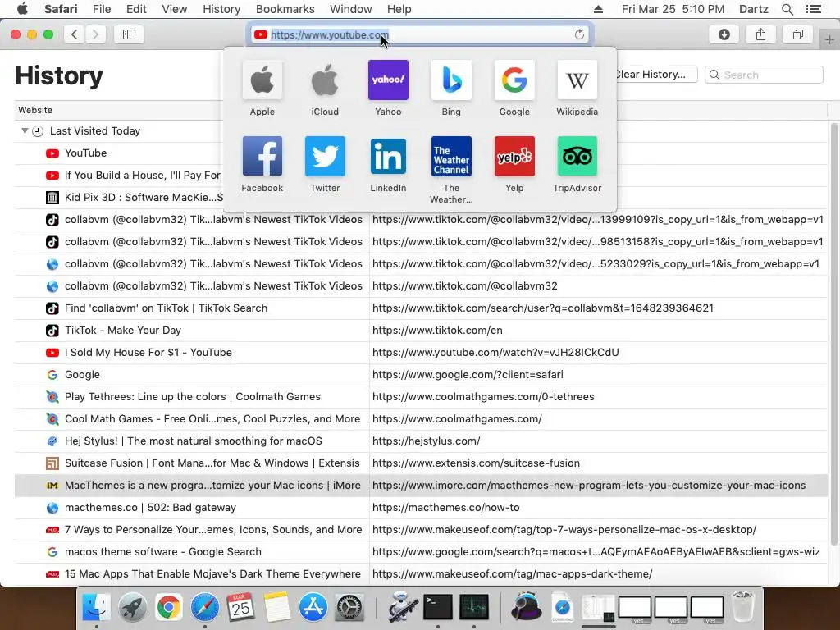Reload the page using the refresh icon

[x=579, y=34]
